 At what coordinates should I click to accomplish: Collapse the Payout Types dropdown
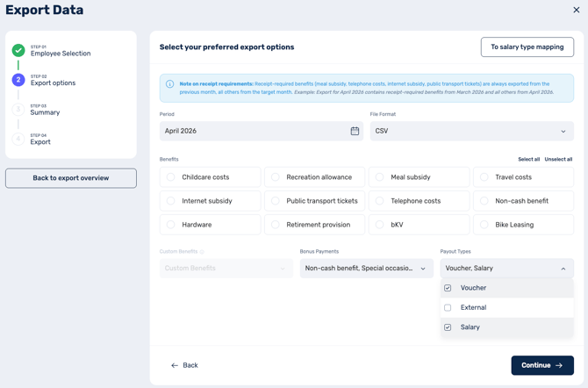(x=507, y=269)
